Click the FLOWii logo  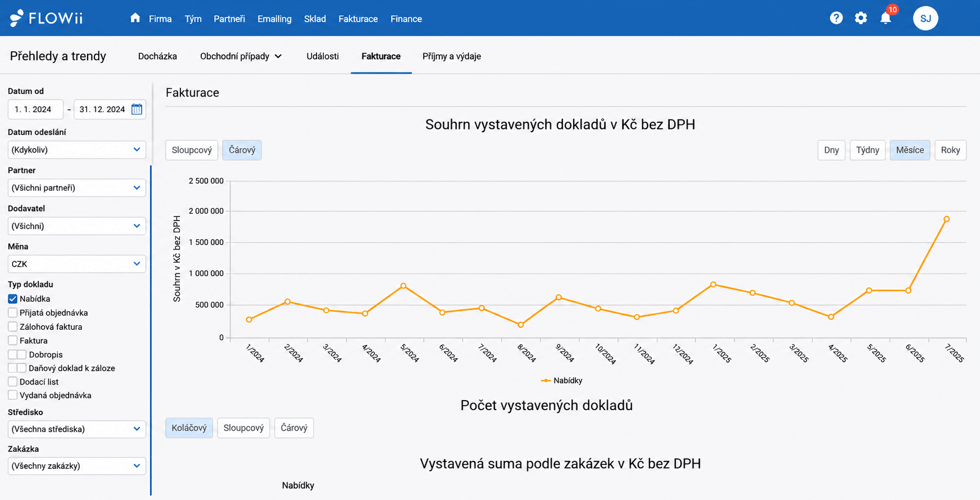tap(46, 18)
